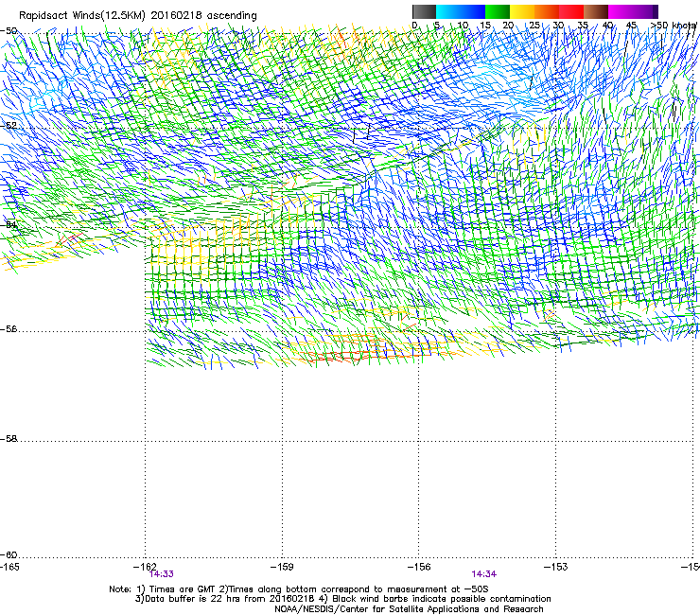This screenshot has width=700, height=615.
Task: Click the '25' value under the color bar
Action: click(x=534, y=26)
